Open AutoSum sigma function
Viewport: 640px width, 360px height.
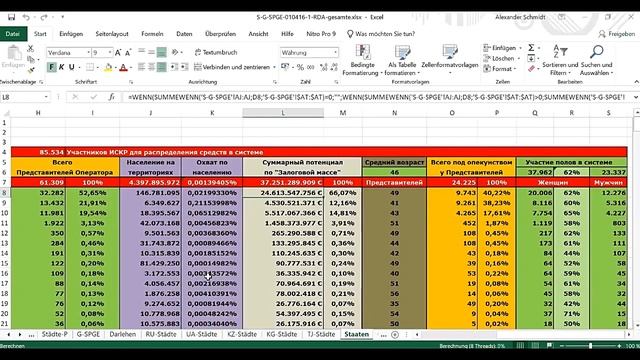tap(531, 48)
